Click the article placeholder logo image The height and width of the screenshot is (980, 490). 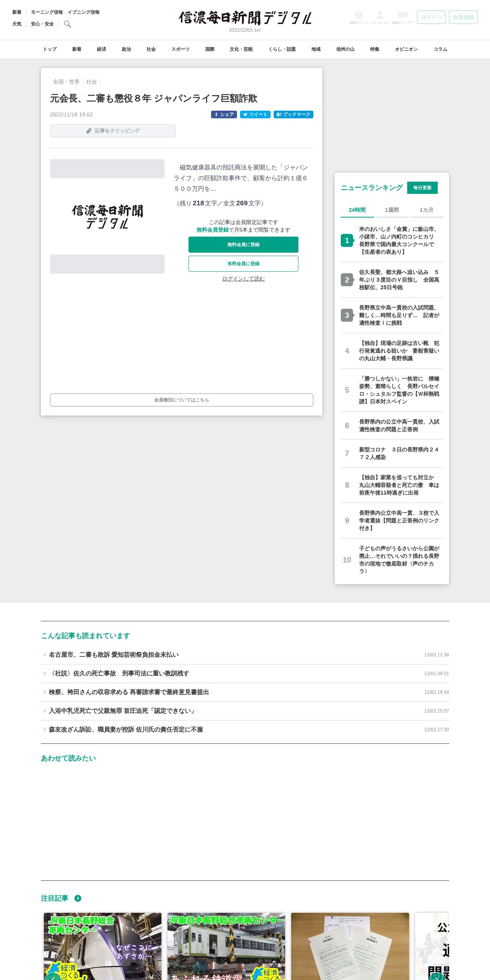click(107, 216)
